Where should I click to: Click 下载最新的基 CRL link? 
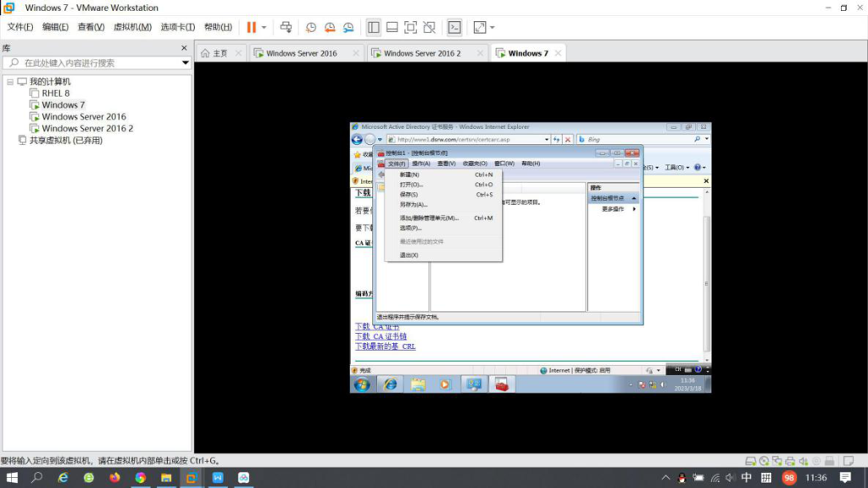[386, 347]
